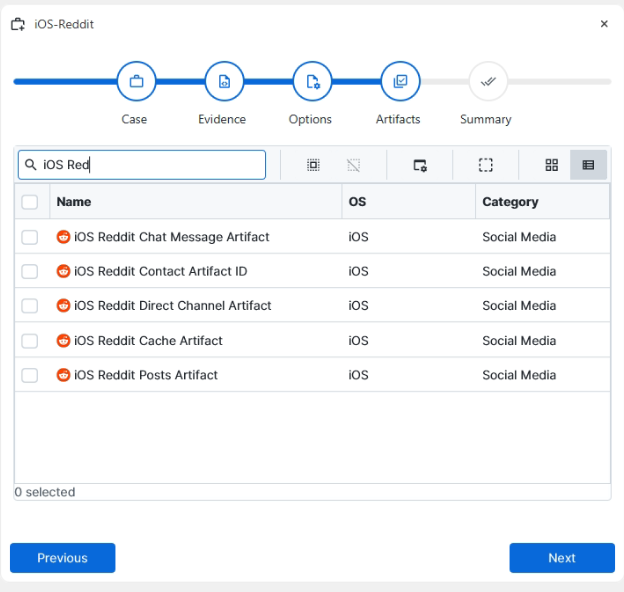The height and width of the screenshot is (592, 624).
Task: Select 'iOS Reddit Cache Artifact' name
Action: pyautogui.click(x=148, y=341)
